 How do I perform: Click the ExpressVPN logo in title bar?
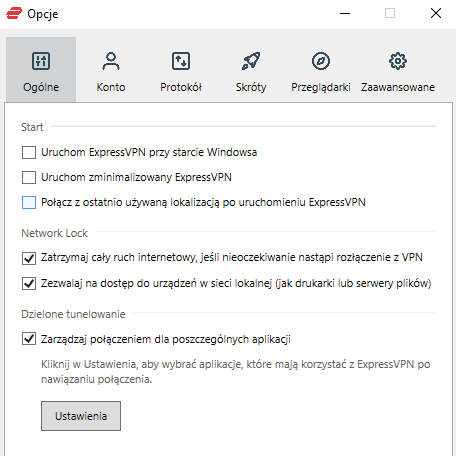[x=14, y=14]
